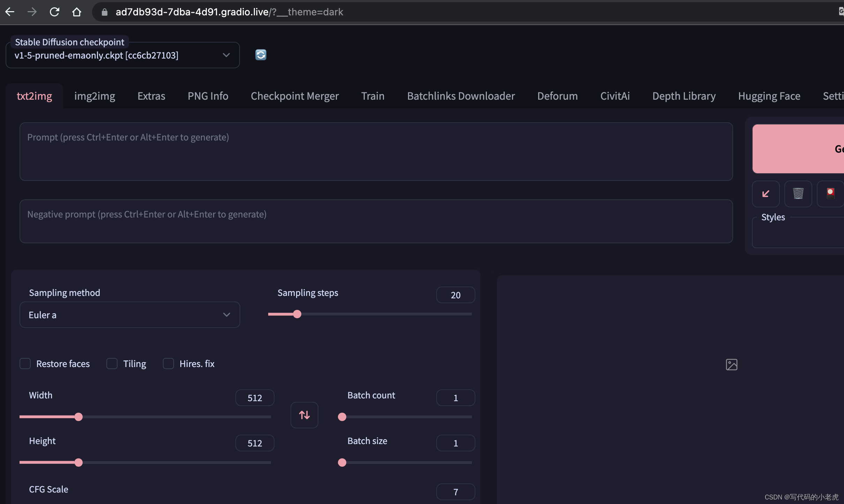This screenshot has height=504, width=844.
Task: Enable Restore faces
Action: coord(25,364)
